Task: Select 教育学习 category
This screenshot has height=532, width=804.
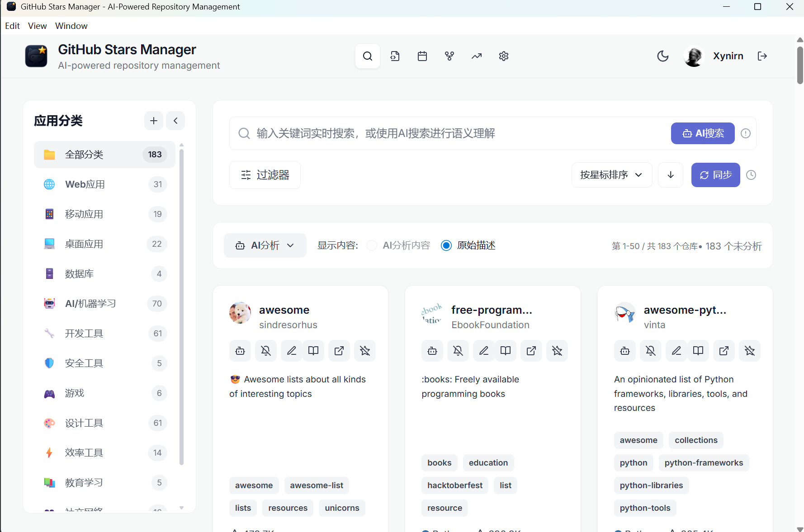Action: pos(104,483)
